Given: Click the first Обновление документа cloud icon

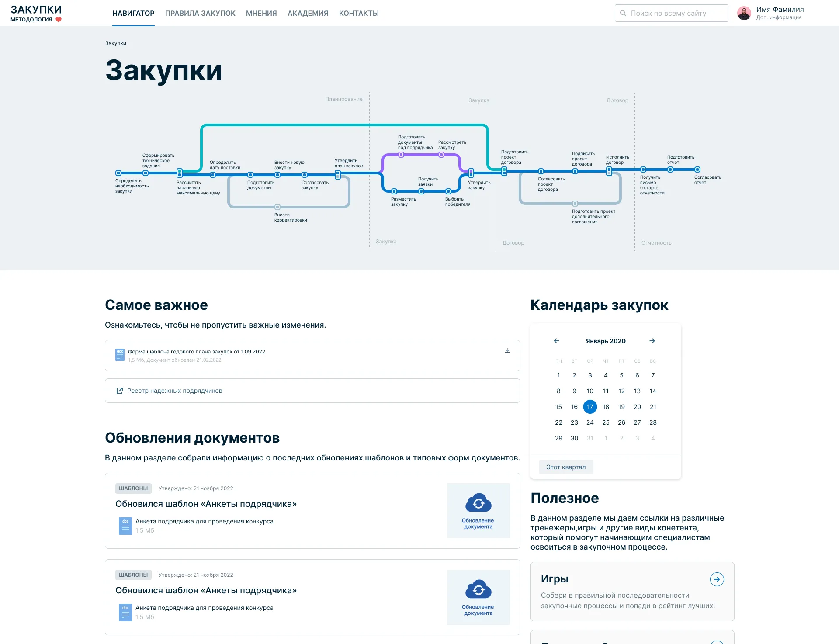Looking at the screenshot, I should (x=478, y=504).
